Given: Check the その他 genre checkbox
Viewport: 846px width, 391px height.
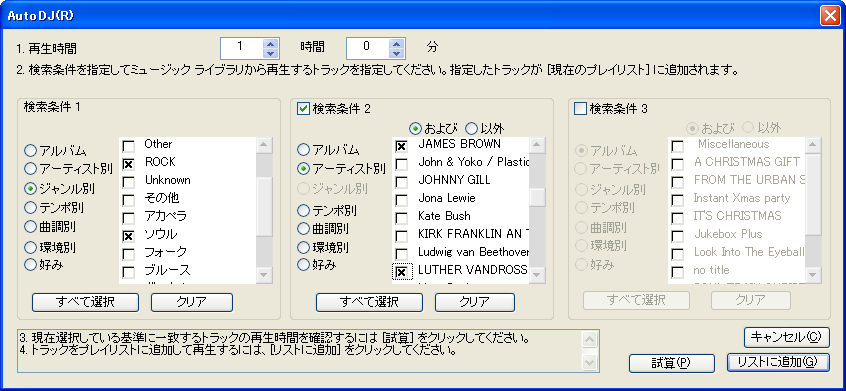Looking at the screenshot, I should [128, 200].
